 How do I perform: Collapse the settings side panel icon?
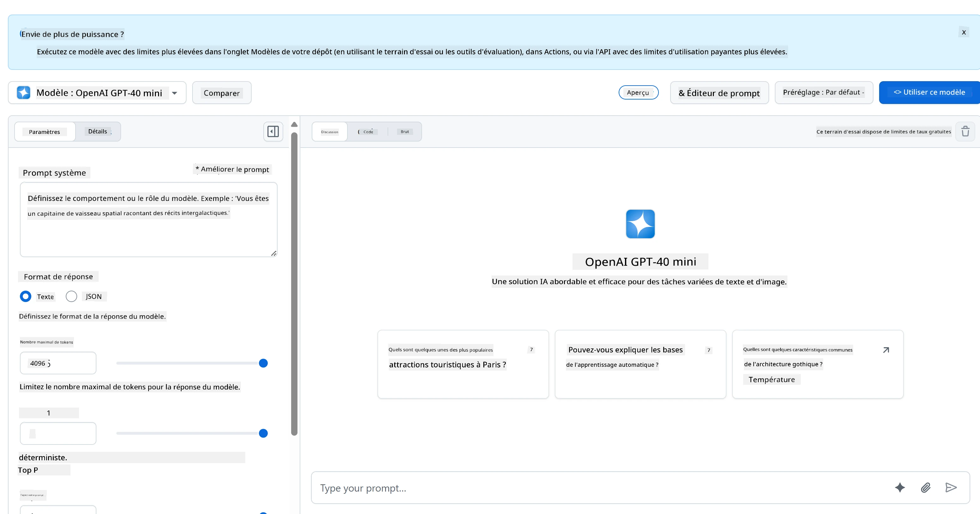pyautogui.click(x=273, y=131)
